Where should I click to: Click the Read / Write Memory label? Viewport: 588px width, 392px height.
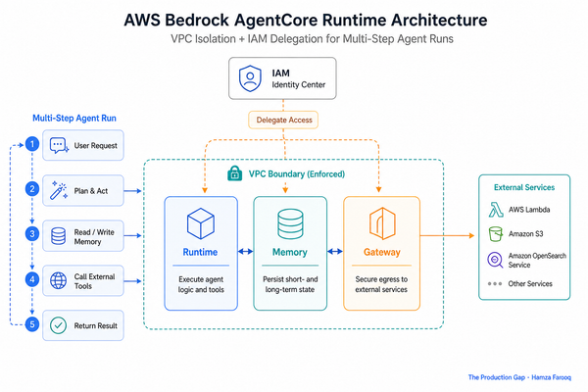(94, 237)
